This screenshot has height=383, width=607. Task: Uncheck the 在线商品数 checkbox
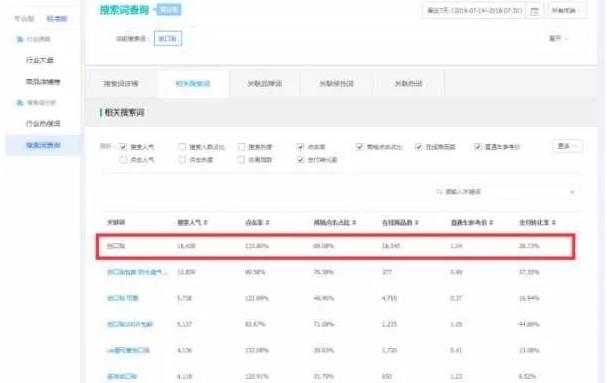point(418,147)
